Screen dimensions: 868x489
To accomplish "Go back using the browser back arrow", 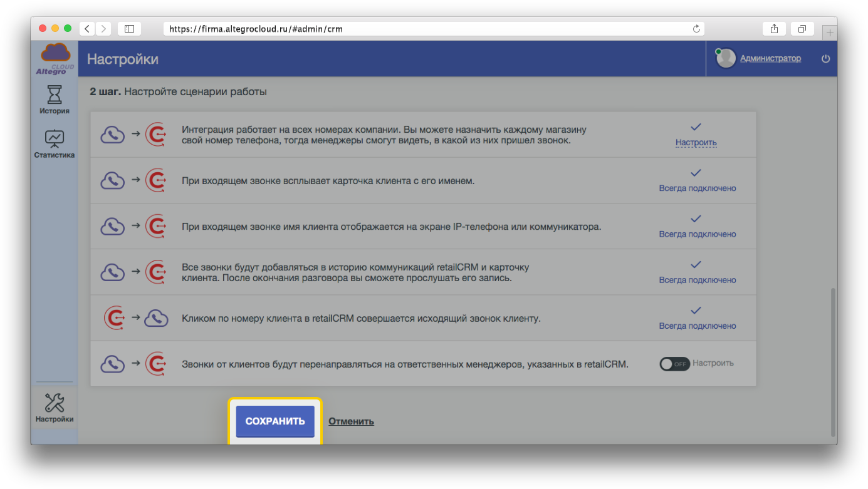I will coord(87,29).
